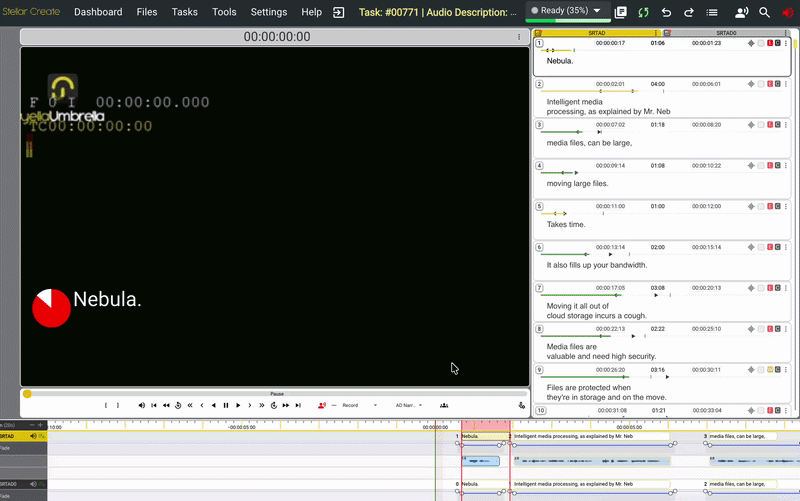Click the double chevron left step button
The height and width of the screenshot is (501, 800).
(190, 406)
